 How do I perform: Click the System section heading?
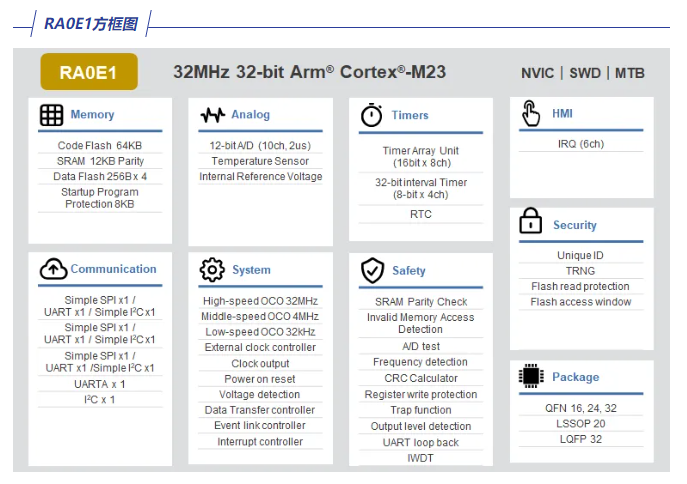[x=251, y=270]
